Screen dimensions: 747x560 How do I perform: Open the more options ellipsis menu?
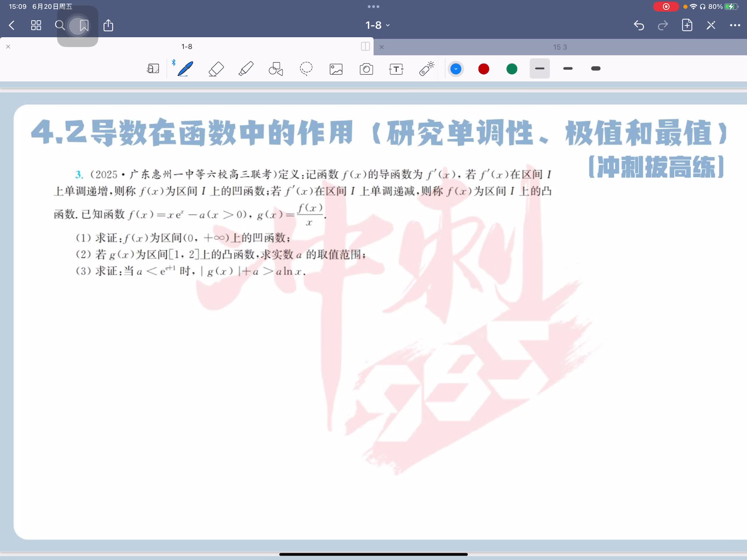pyautogui.click(x=734, y=25)
